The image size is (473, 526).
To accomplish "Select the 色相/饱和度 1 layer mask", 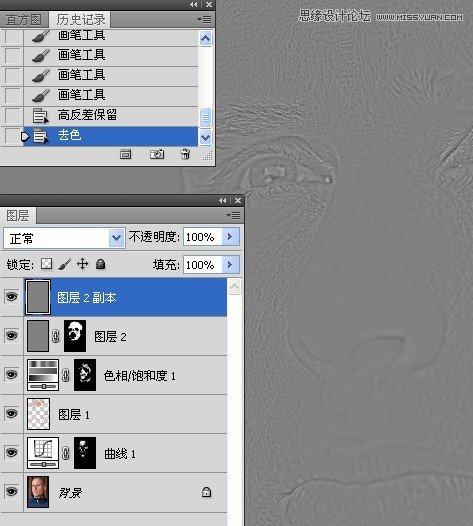I will 85,375.
